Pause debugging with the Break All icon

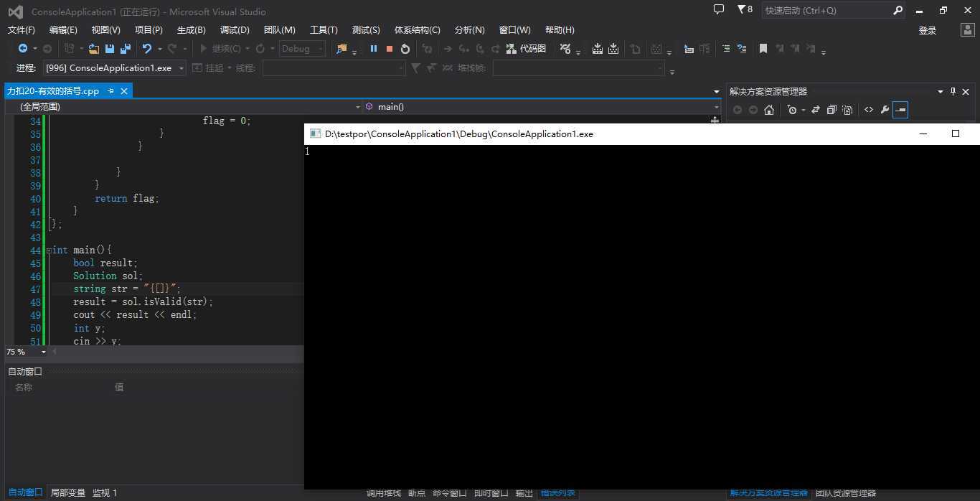pos(374,49)
